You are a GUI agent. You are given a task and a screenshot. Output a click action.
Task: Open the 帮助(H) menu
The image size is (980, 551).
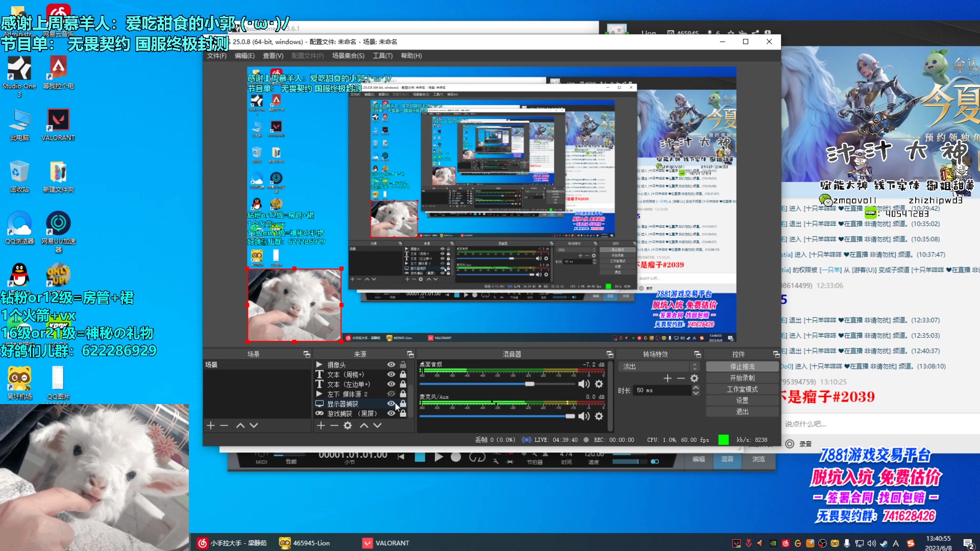pos(411,56)
